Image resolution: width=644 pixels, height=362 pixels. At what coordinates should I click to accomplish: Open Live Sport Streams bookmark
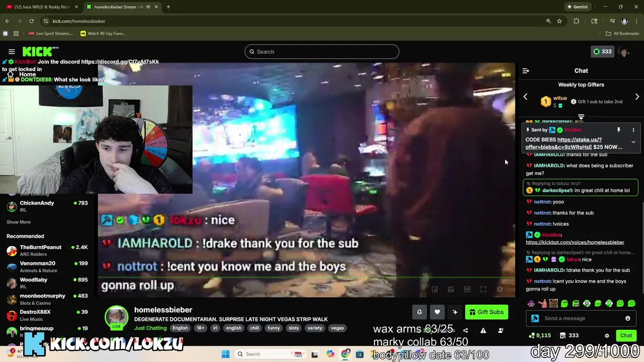(50, 34)
